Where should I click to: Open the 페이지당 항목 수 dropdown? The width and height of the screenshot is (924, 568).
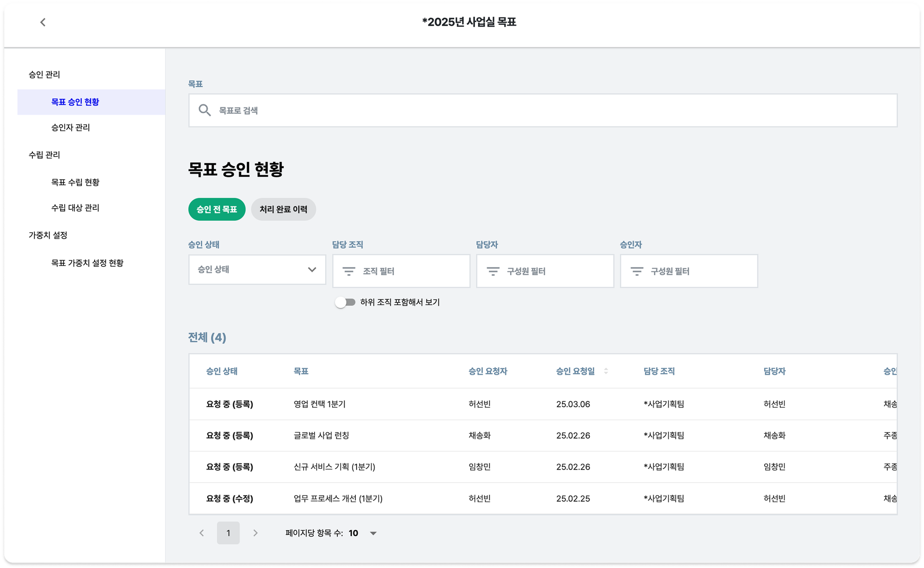373,532
